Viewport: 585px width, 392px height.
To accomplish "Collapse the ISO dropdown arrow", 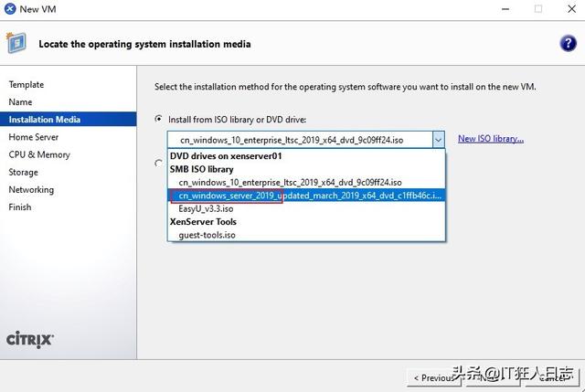I will coord(438,140).
